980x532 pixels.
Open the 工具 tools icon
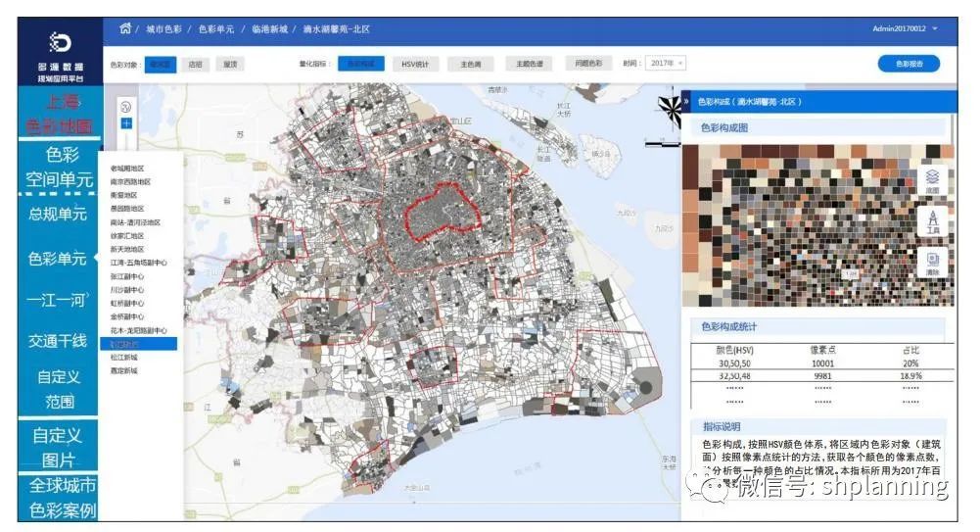(932, 222)
